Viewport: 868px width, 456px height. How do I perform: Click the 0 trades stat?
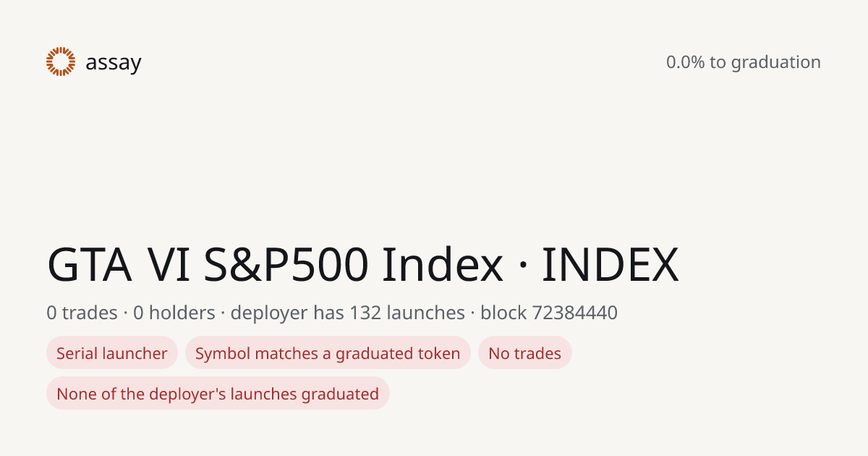(82, 313)
